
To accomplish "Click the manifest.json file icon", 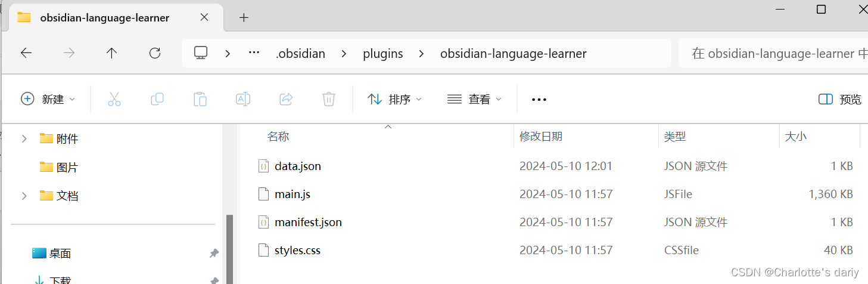I will [x=263, y=222].
